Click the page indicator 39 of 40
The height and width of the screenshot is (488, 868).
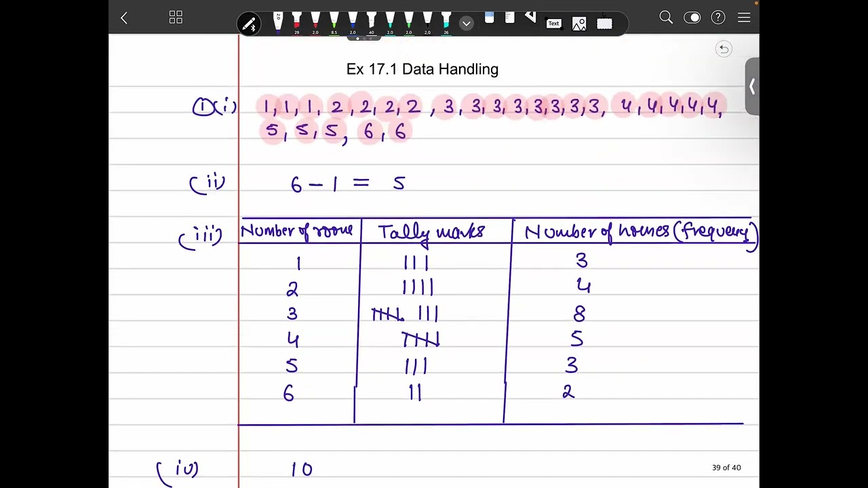pyautogui.click(x=726, y=468)
